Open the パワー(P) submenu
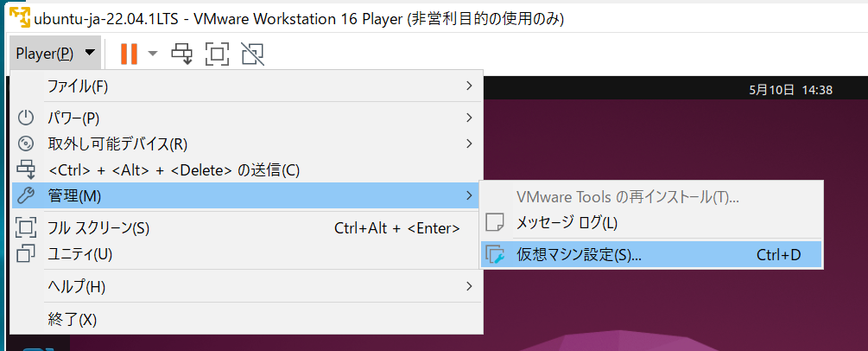Screen dimensions: 868x351 point(247,118)
